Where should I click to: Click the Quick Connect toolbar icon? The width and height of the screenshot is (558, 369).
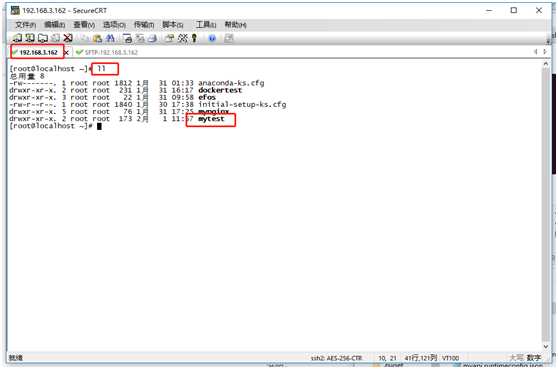coord(30,38)
